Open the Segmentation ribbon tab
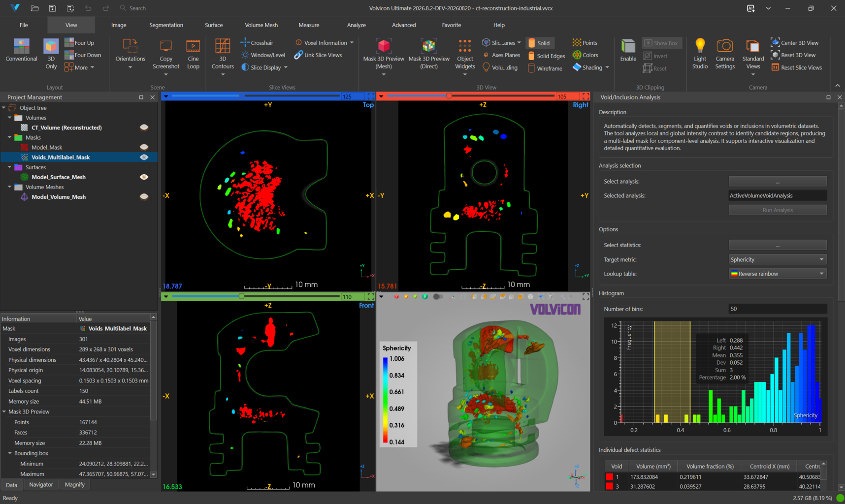 (x=166, y=25)
